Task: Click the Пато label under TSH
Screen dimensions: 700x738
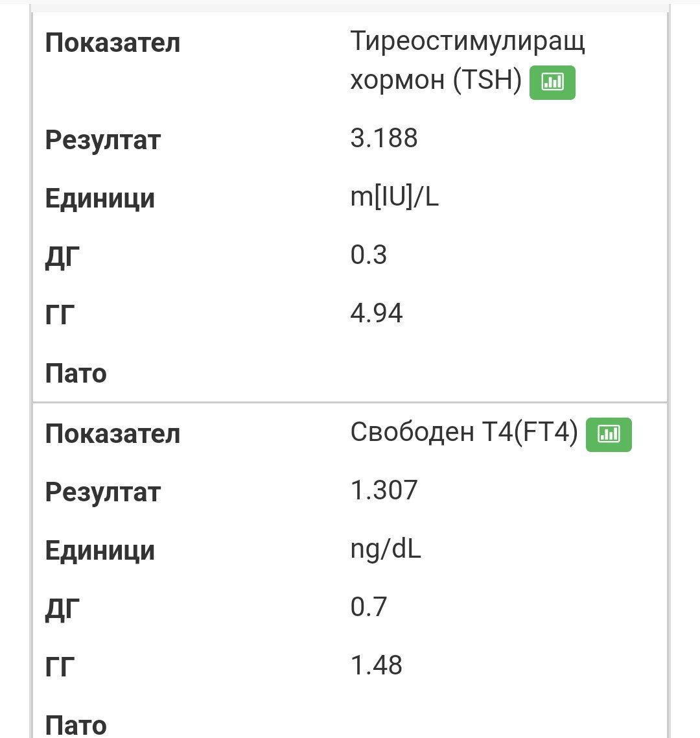Action: pyautogui.click(x=76, y=374)
